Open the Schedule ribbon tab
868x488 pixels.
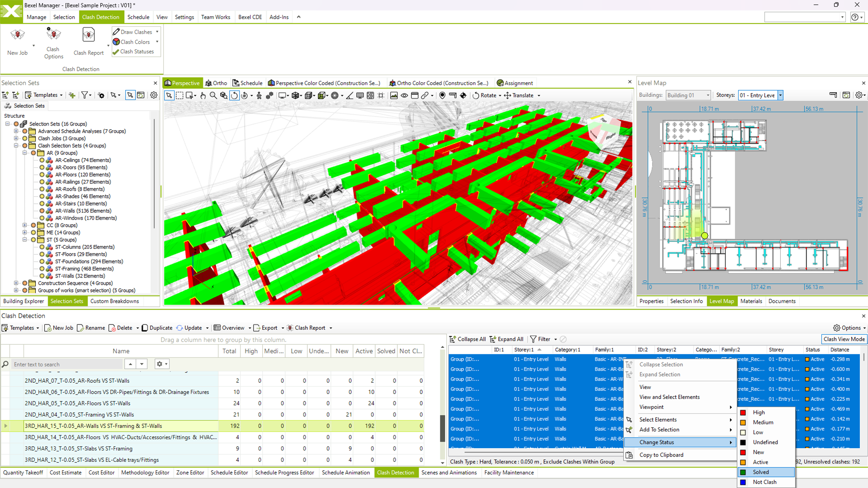138,17
